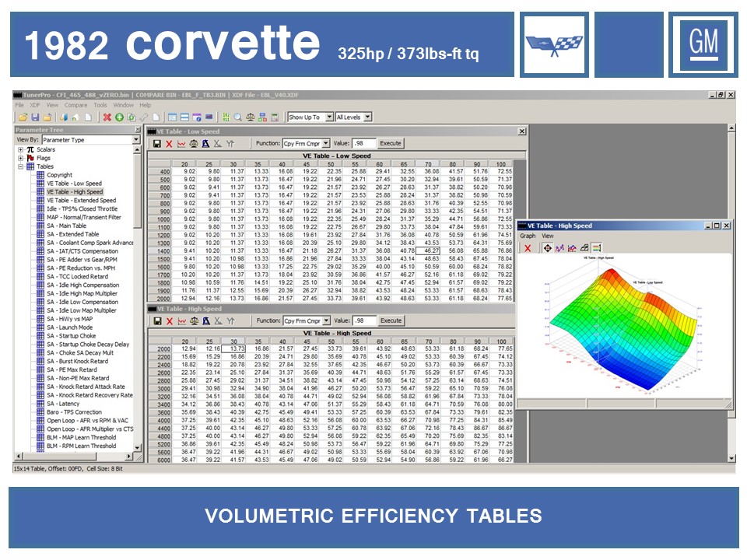Toggle the rotate diamond tool in graph window
Screen dimensions: 747x560
pyautogui.click(x=547, y=248)
